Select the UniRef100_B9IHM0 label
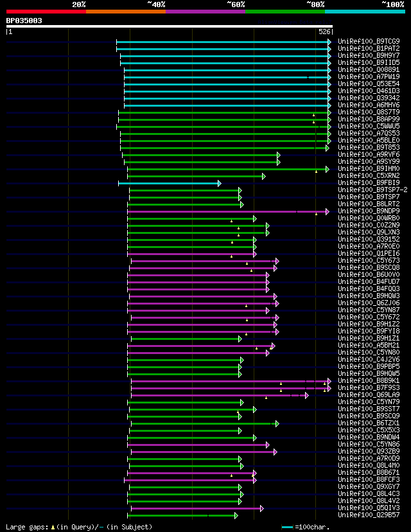The width and height of the screenshot is (411, 532). (x=369, y=168)
